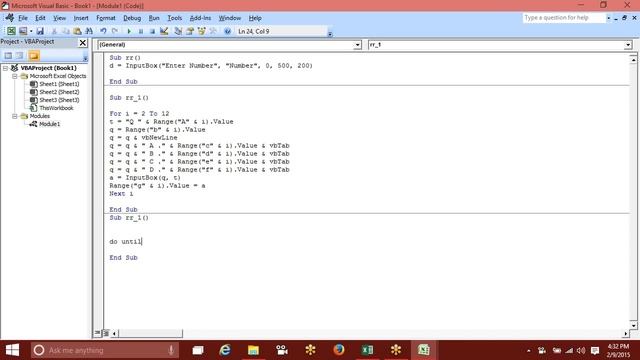Collapse the Modules folder node
Viewport: 640px width, 360px height.
point(15,116)
